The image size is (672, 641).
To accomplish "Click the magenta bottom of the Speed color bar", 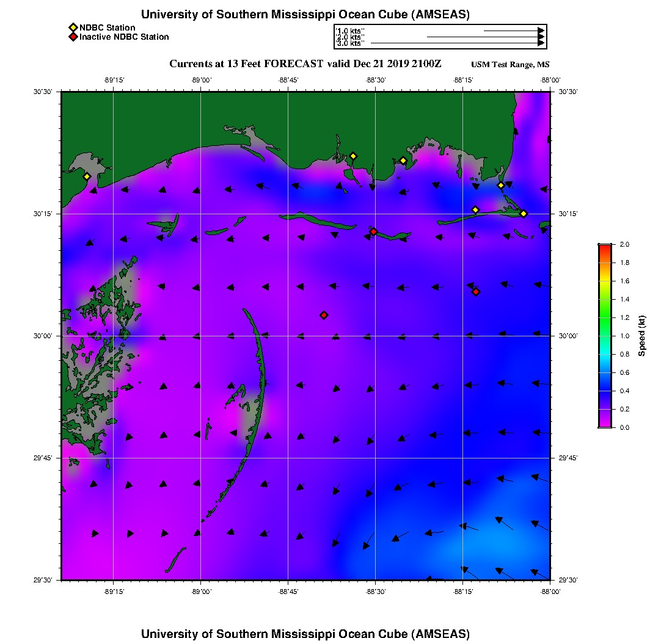I will coord(605,424).
